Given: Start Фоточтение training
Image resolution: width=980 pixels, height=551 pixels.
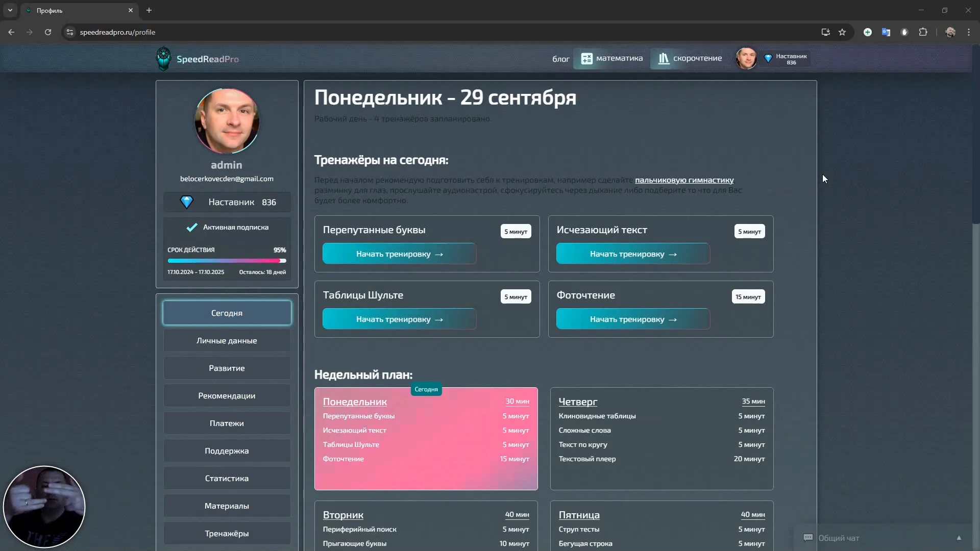Looking at the screenshot, I should tap(633, 319).
